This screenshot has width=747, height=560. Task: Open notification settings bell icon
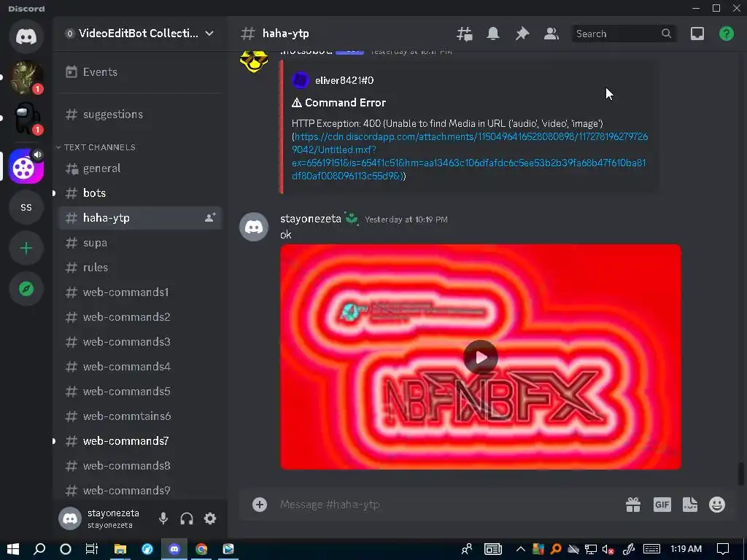493,34
